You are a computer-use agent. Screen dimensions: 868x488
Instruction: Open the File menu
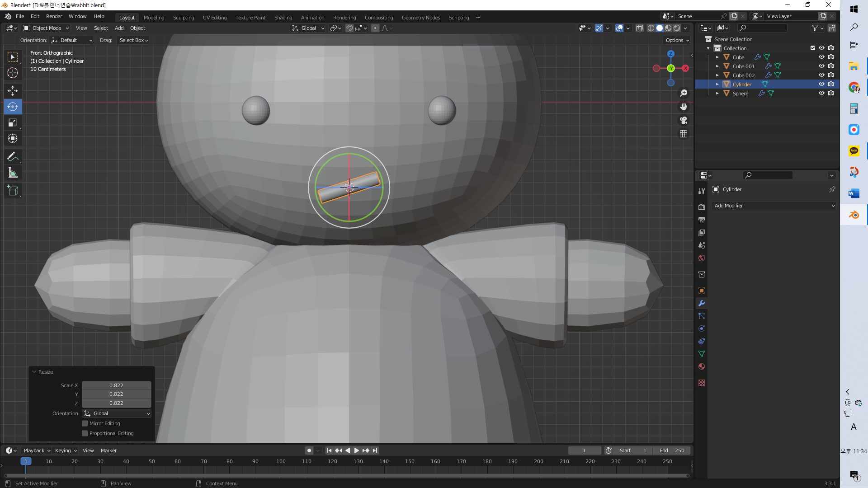point(20,16)
